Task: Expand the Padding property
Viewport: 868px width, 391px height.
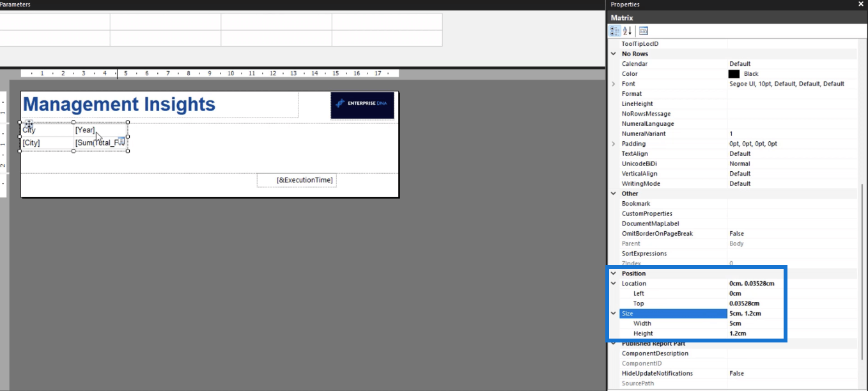Action: coord(614,144)
